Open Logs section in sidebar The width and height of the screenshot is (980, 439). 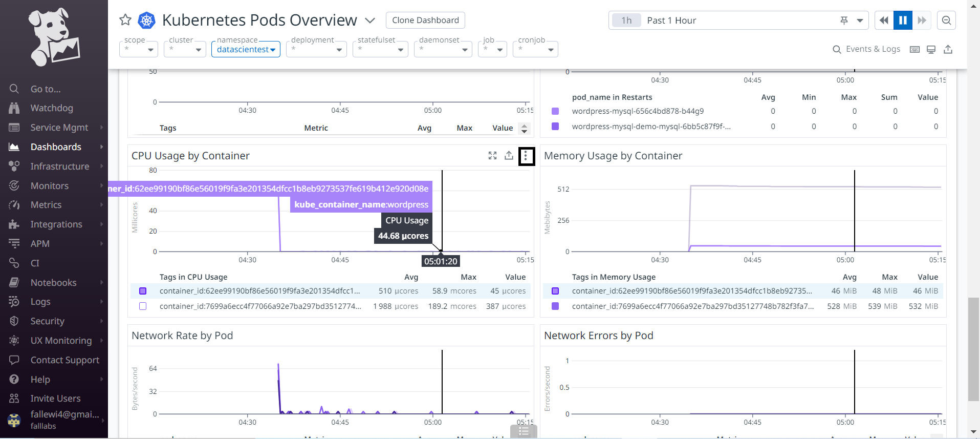pos(40,302)
